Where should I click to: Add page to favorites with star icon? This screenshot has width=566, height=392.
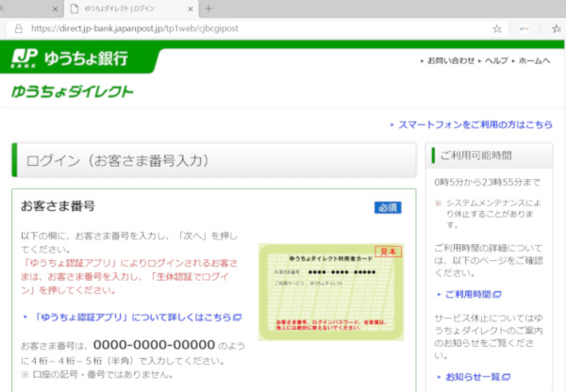(x=497, y=29)
